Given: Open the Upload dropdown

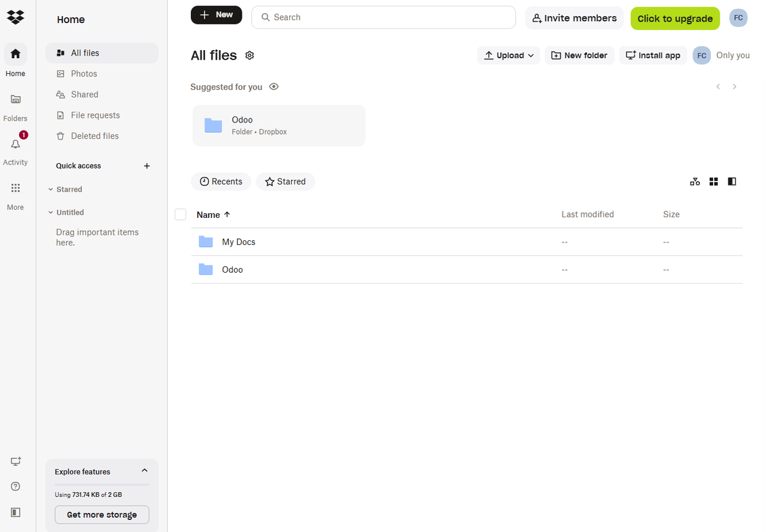Looking at the screenshot, I should coord(509,56).
